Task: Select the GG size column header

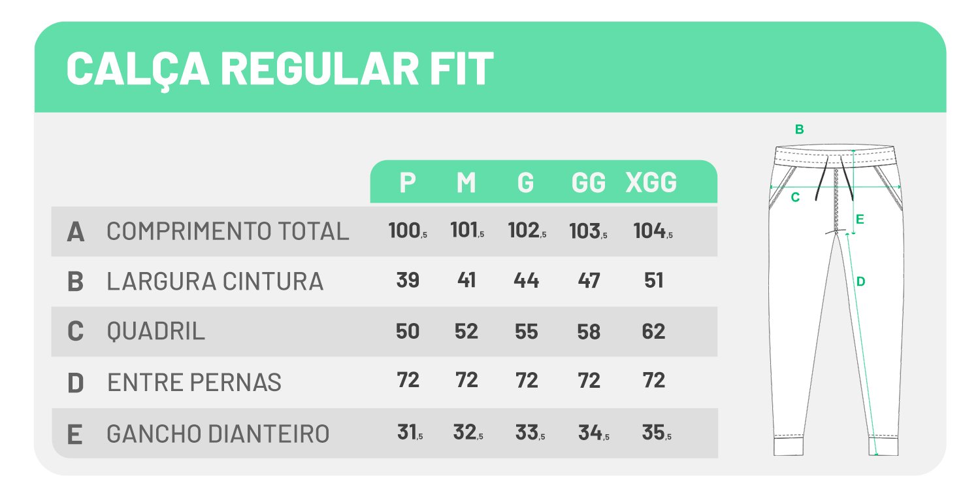Action: 589,183
